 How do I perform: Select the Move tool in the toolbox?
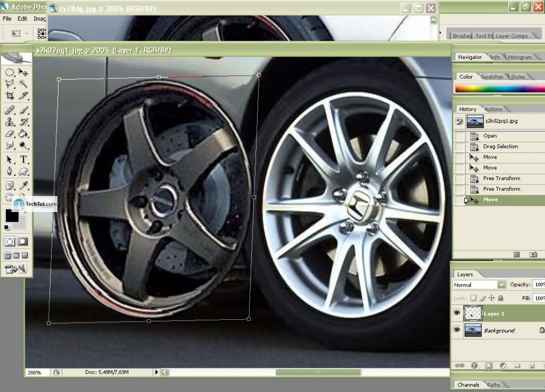(23, 72)
